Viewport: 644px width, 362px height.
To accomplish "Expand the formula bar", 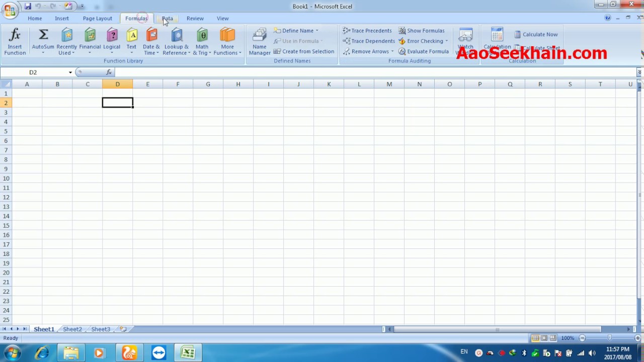I will 639,72.
